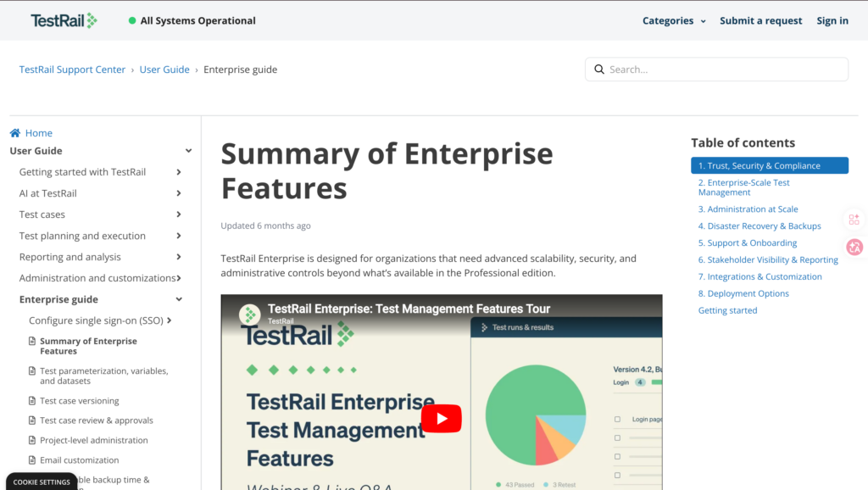Screen dimensions: 868x490
Task: Open the pink apps grid floating icon
Action: click(854, 220)
